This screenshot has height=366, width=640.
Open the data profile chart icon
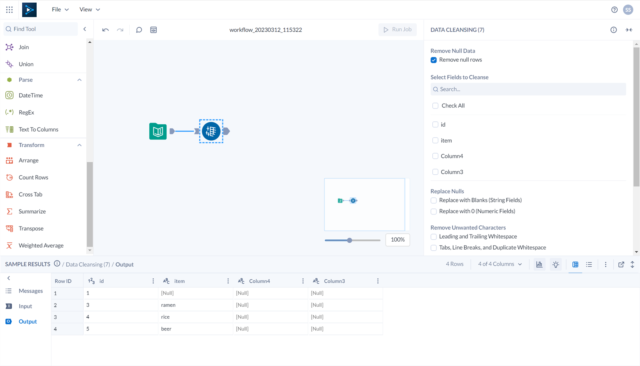tap(539, 264)
